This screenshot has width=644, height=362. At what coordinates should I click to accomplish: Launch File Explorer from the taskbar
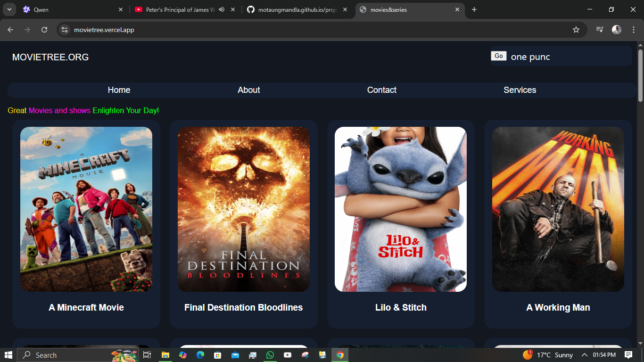point(165,355)
